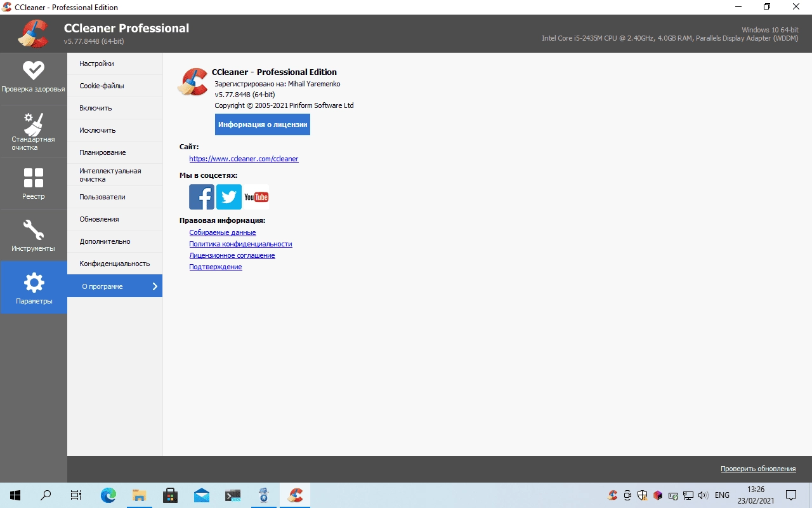Image resolution: width=812 pixels, height=508 pixels.
Task: Click Информация о лицензии button
Action: (x=263, y=124)
